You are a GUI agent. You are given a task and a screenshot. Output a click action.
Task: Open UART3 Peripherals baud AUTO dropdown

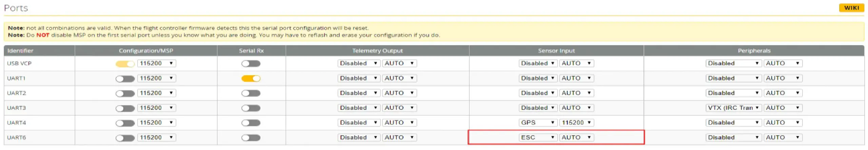pyautogui.click(x=783, y=108)
